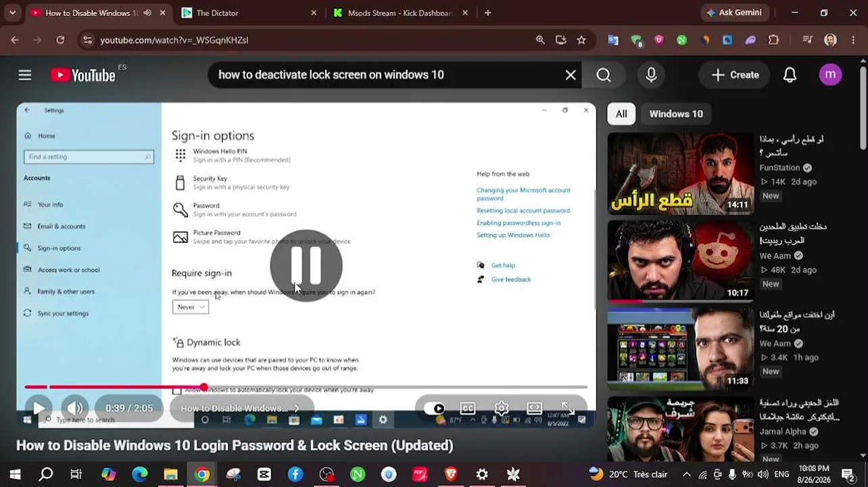Toggle the autoplay switch
The image size is (868, 487).
point(435,409)
